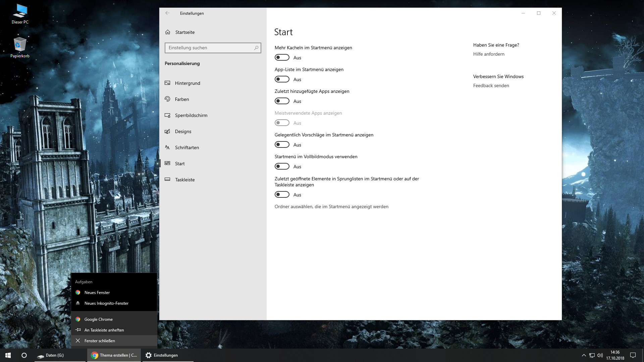Viewport: 644px width, 362px height.
Task: Open Schriftarten fonts section
Action: [x=186, y=147]
